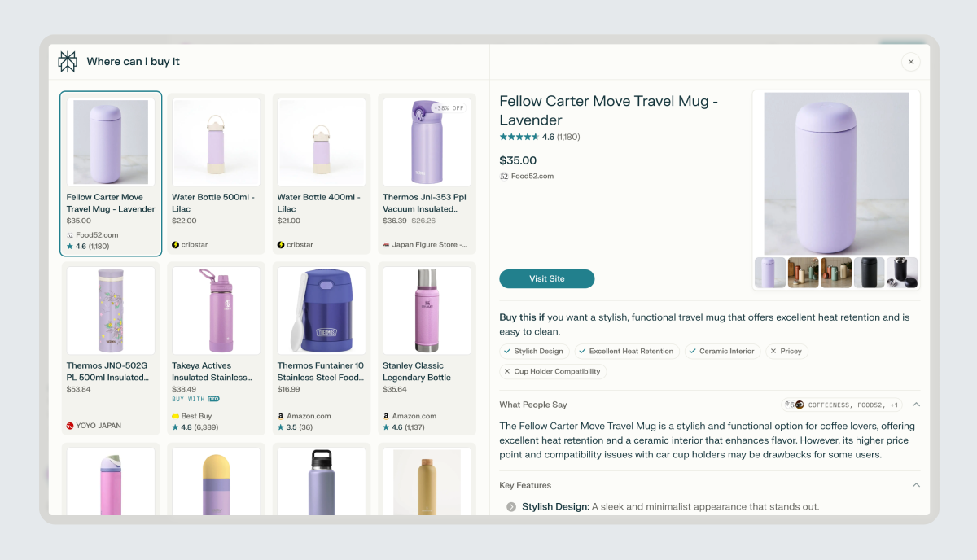This screenshot has width=977, height=560.
Task: Click the Perplexity logo icon
Action: (x=68, y=62)
